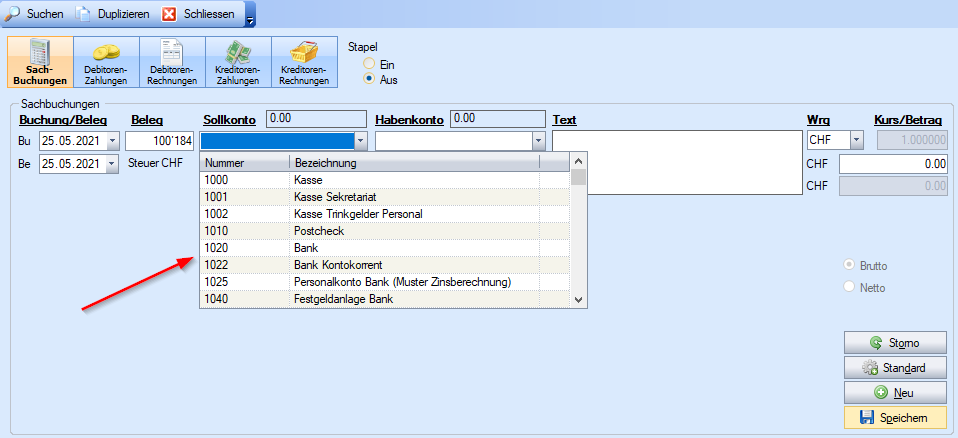Screen dimensions: 958x438
Task: Open the Habenkonto dropdown arrow
Action: pyautogui.click(x=538, y=141)
